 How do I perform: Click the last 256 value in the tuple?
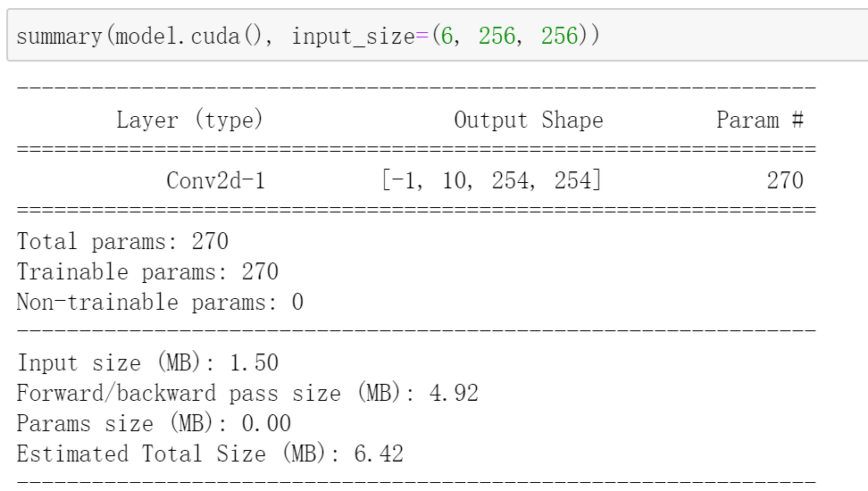[x=559, y=36]
